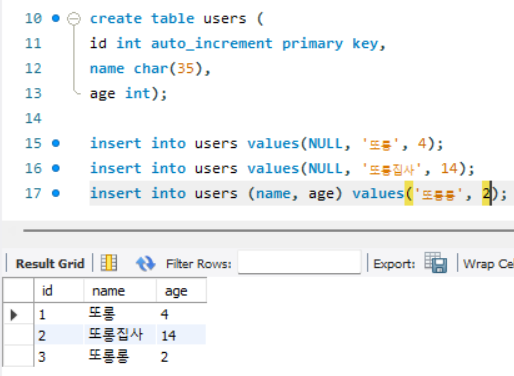
Task: Click 'age int' definition on line 13
Action: coord(120,94)
